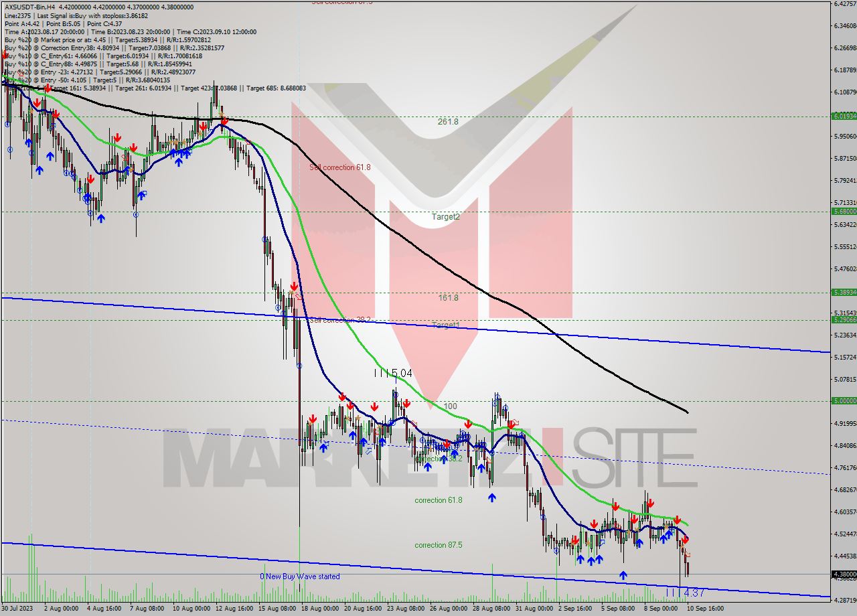Click the '2 Sep 16:00' time label
Viewport: 857px width, 616px height.
point(576,609)
